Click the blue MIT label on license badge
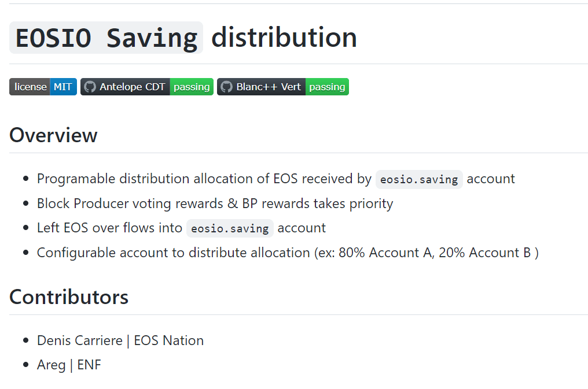Image resolution: width=588 pixels, height=389 pixels. (x=63, y=87)
